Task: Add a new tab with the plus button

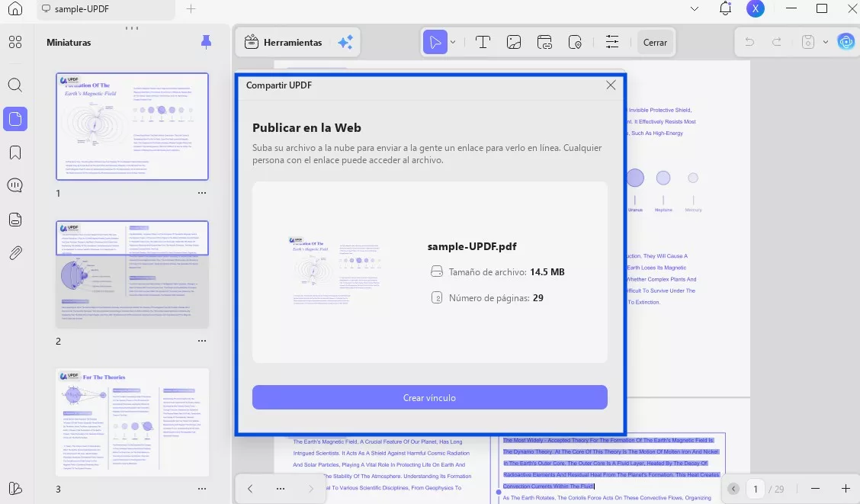Action: pyautogui.click(x=191, y=9)
